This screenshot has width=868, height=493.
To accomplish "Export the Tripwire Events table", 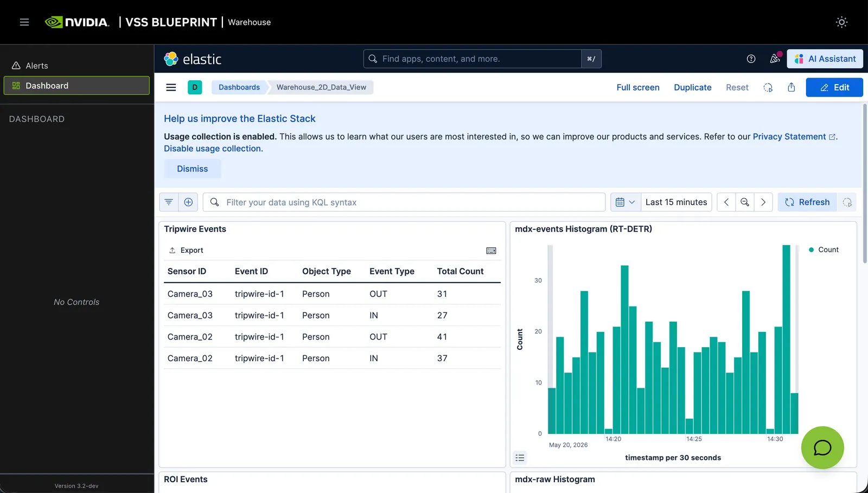I will coord(186,251).
